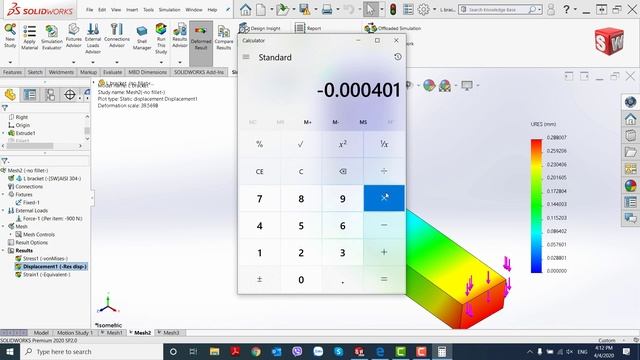The width and height of the screenshot is (640, 360).
Task: Open the Simulation menu
Action: point(169,9)
